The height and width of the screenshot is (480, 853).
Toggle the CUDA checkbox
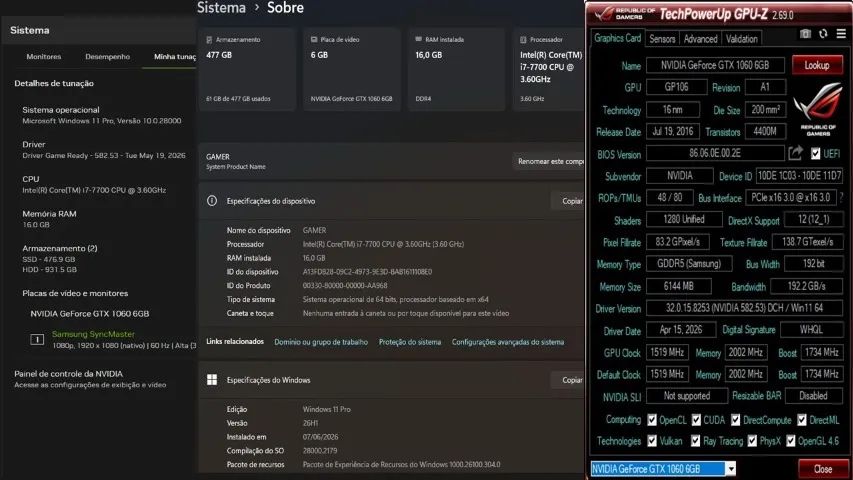coord(696,420)
